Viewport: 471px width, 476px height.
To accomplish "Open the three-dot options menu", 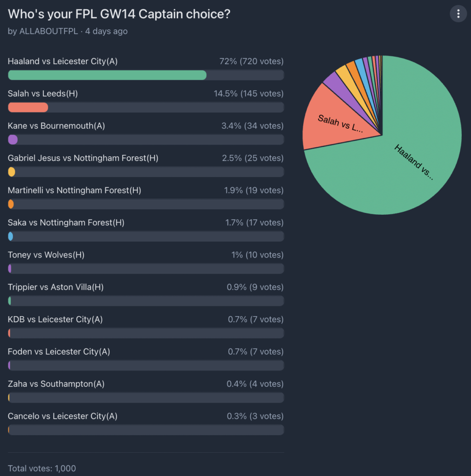I will tap(458, 13).
